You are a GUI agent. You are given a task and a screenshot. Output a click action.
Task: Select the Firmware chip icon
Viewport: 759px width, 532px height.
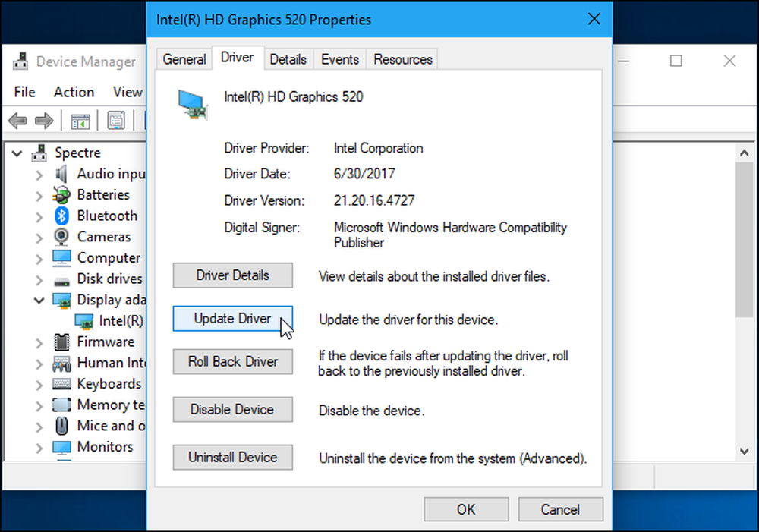(x=61, y=342)
